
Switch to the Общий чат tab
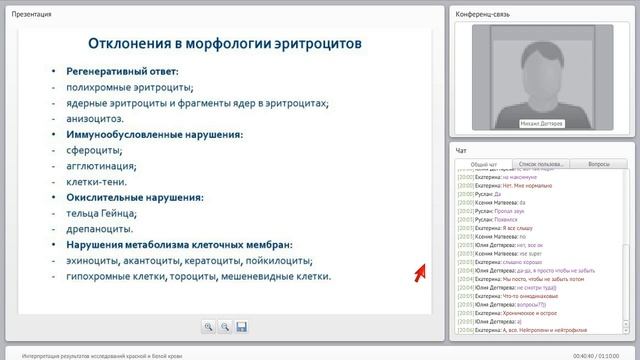pyautogui.click(x=484, y=164)
